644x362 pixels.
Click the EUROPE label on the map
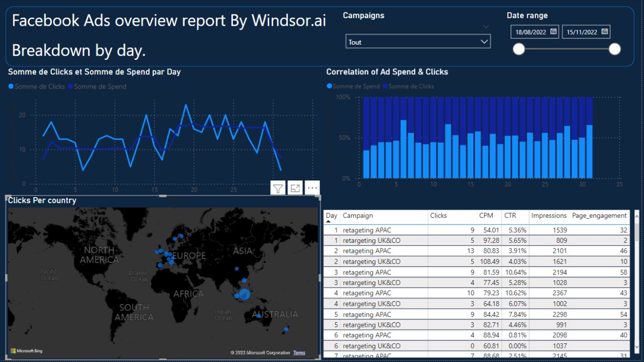pos(189,256)
